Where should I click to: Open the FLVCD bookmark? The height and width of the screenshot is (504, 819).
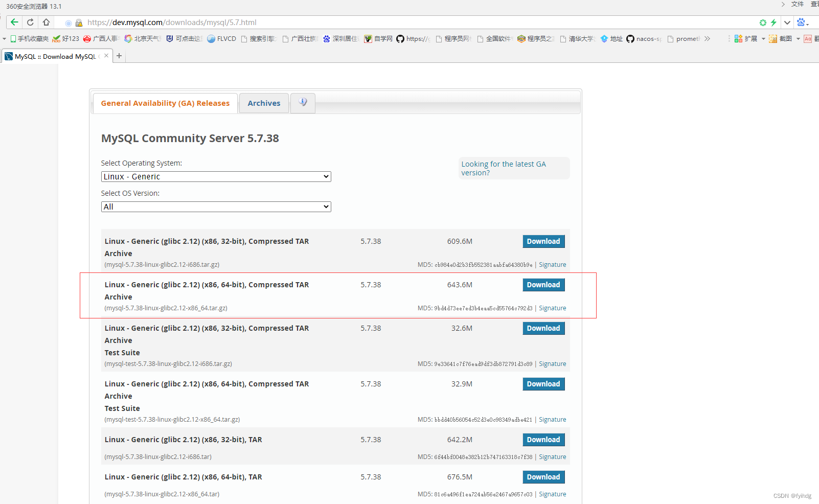tap(221, 39)
